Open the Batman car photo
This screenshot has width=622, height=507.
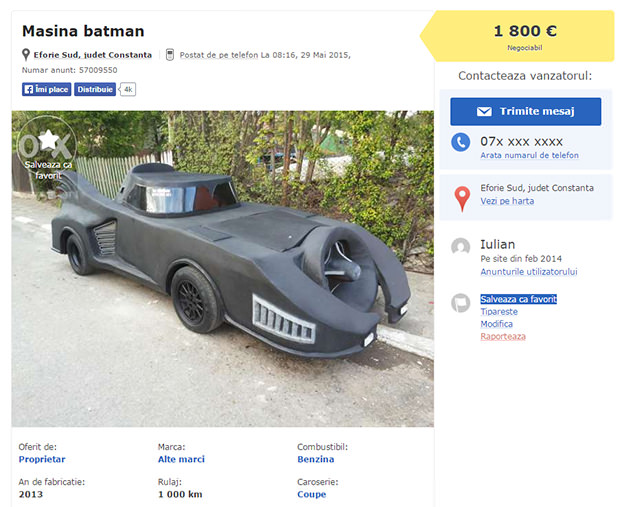click(x=222, y=268)
